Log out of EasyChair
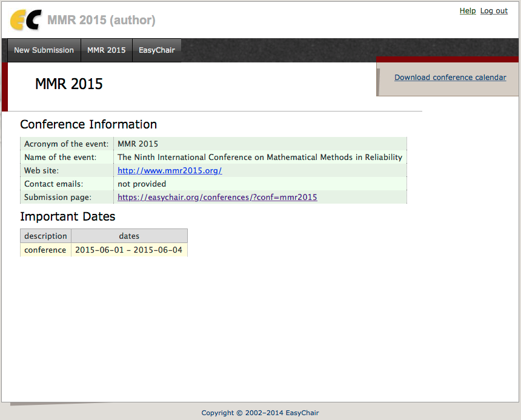 [494, 11]
